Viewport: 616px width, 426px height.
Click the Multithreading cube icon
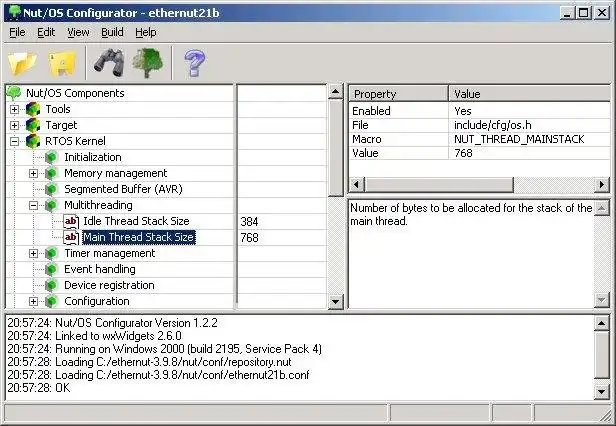click(51, 205)
